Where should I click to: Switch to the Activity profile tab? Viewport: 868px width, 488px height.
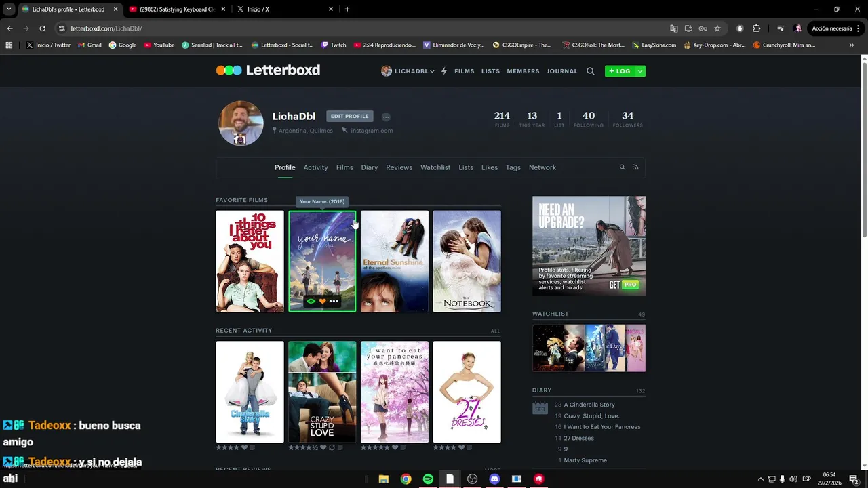315,167
